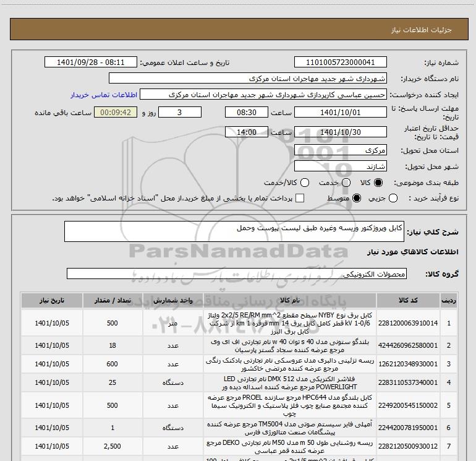This screenshot has height=461, width=476.
Task: Click product code 2281200063910014
Action: pyautogui.click(x=408, y=323)
